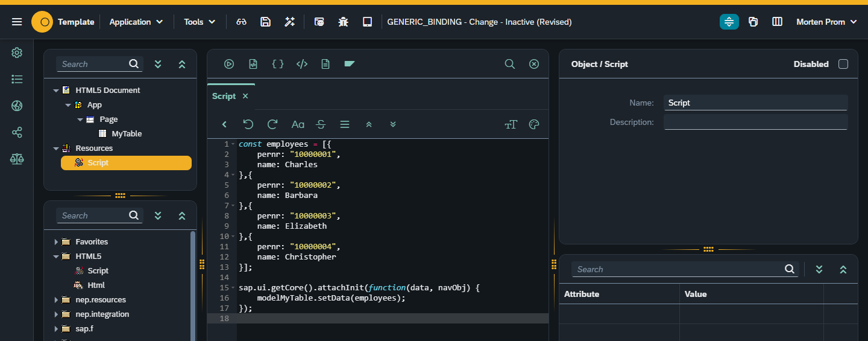Close the Script editor tab
Viewport: 868px width, 341px height.
click(245, 96)
